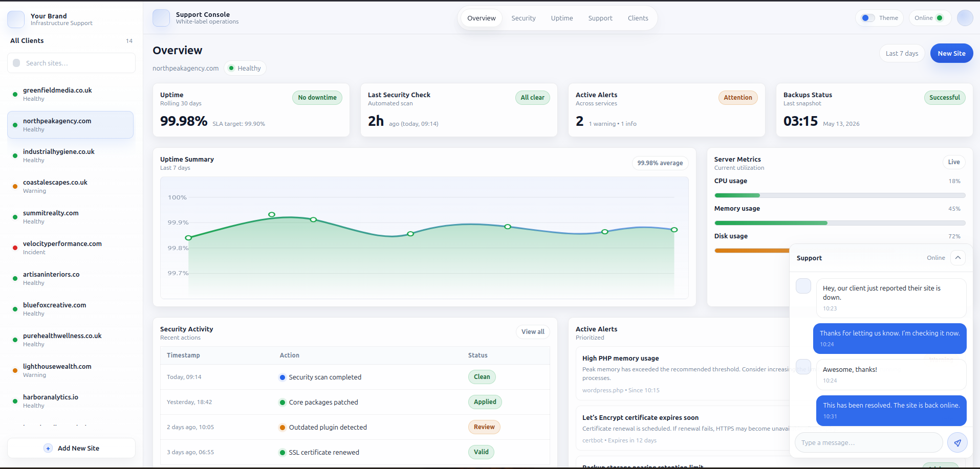Click the Add New Site button

tap(71, 448)
